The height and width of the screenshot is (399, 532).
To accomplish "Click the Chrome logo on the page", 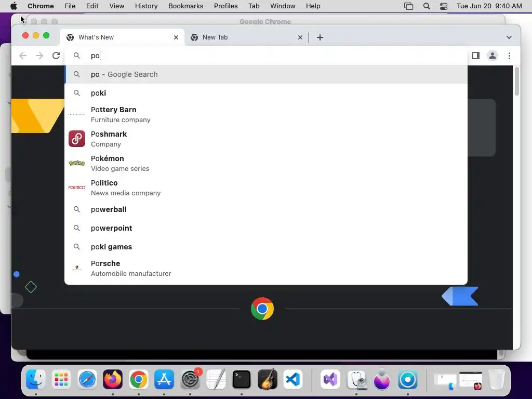I will tap(262, 309).
